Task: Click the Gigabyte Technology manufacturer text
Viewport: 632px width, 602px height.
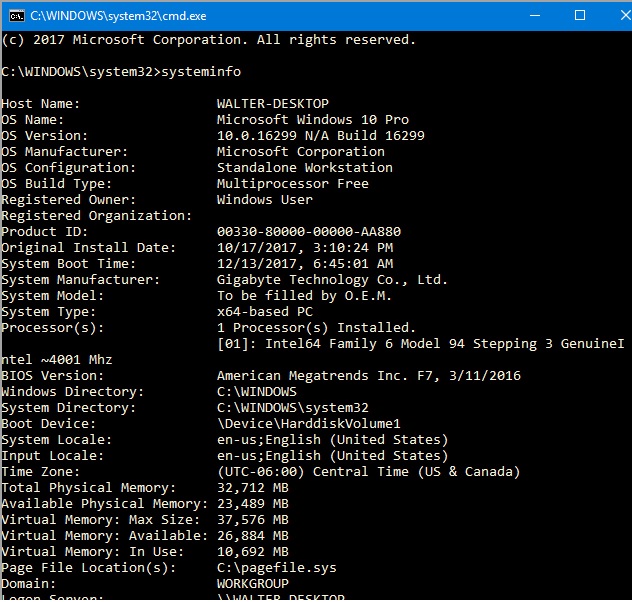Action: [x=332, y=280]
